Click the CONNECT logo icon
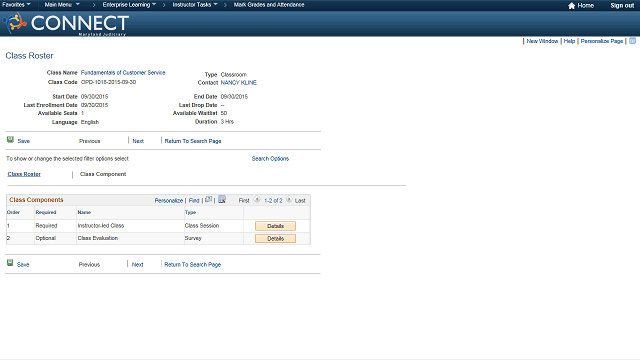The width and height of the screenshot is (640, 360). click(x=15, y=23)
